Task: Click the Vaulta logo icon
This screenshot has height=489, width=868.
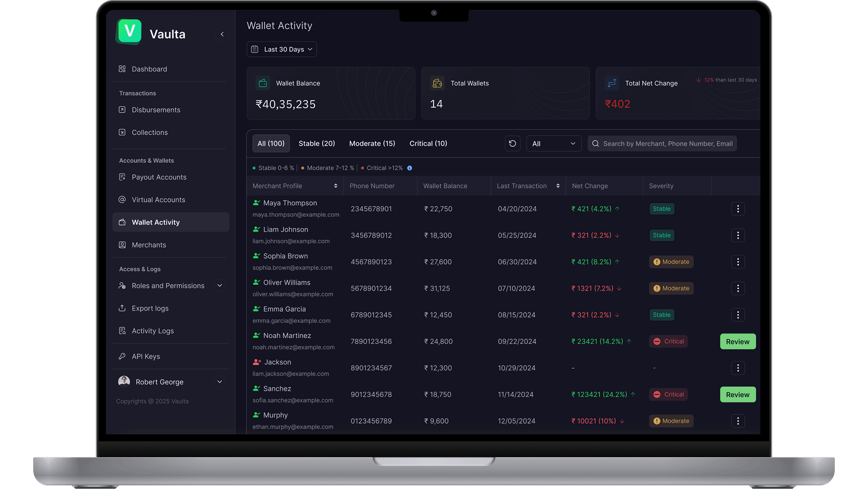Action: pos(129,31)
